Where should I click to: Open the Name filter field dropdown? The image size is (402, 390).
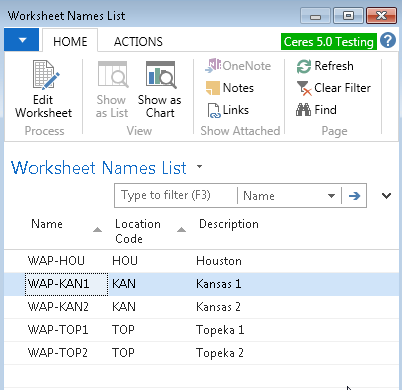click(x=331, y=196)
